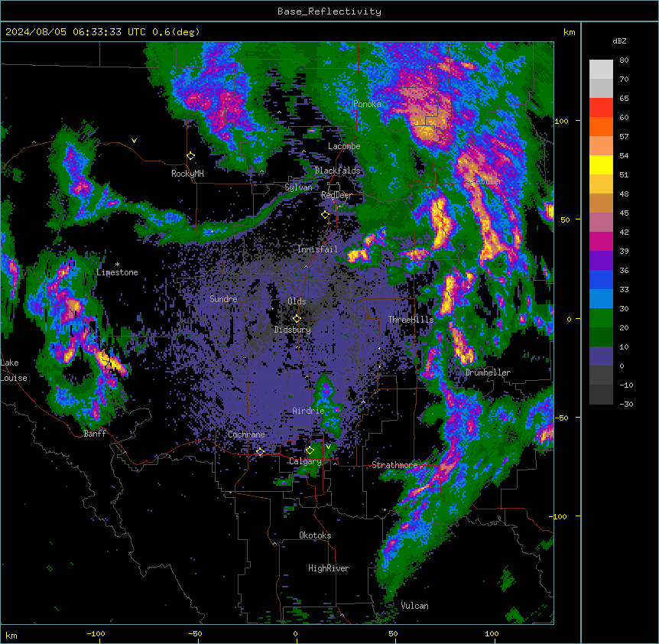Image resolution: width=659 pixels, height=644 pixels.
Task: Click the Didsbury town label
Action: (x=292, y=330)
